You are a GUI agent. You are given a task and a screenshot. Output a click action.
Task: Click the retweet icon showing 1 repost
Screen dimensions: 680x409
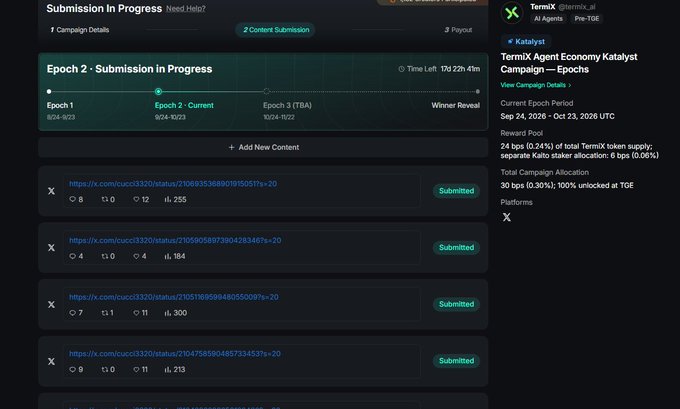[x=105, y=313]
